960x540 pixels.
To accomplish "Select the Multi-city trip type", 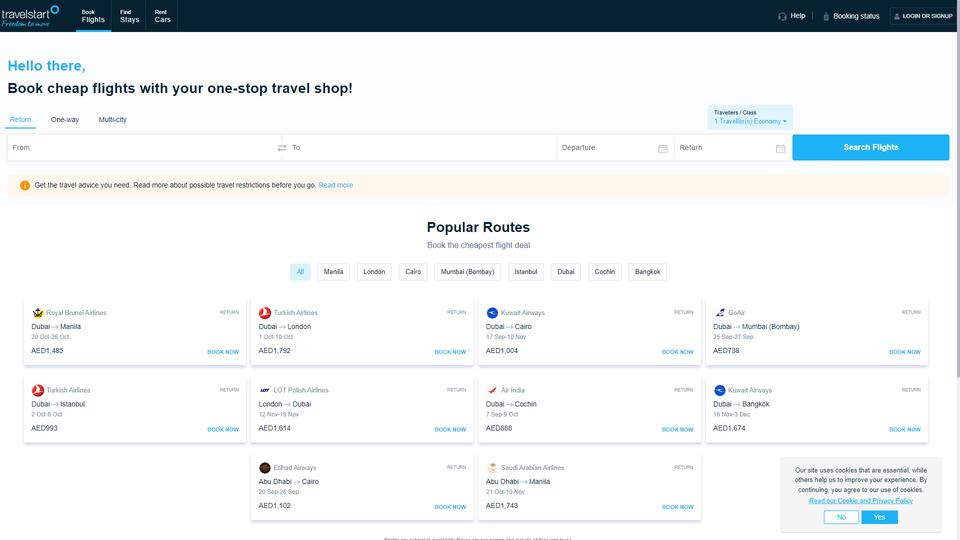I will (x=113, y=119).
